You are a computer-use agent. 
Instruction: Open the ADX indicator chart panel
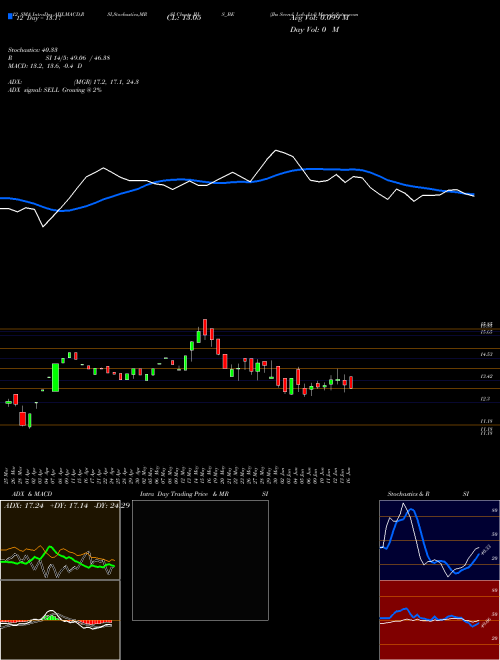[60, 540]
